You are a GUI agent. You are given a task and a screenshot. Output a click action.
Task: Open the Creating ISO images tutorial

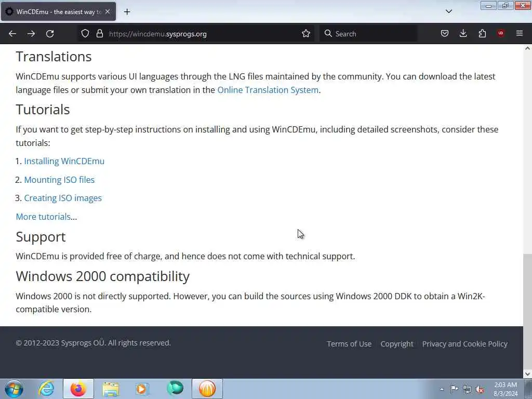(x=63, y=198)
